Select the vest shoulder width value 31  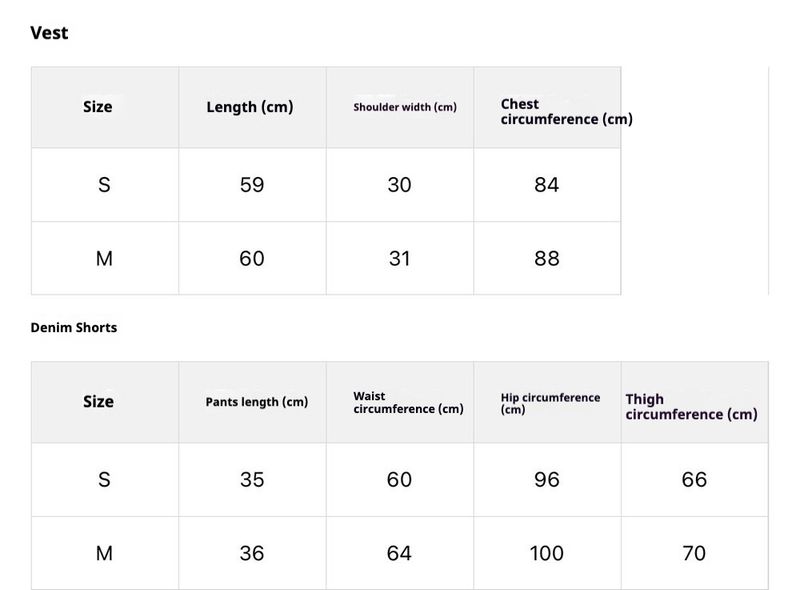point(399,258)
